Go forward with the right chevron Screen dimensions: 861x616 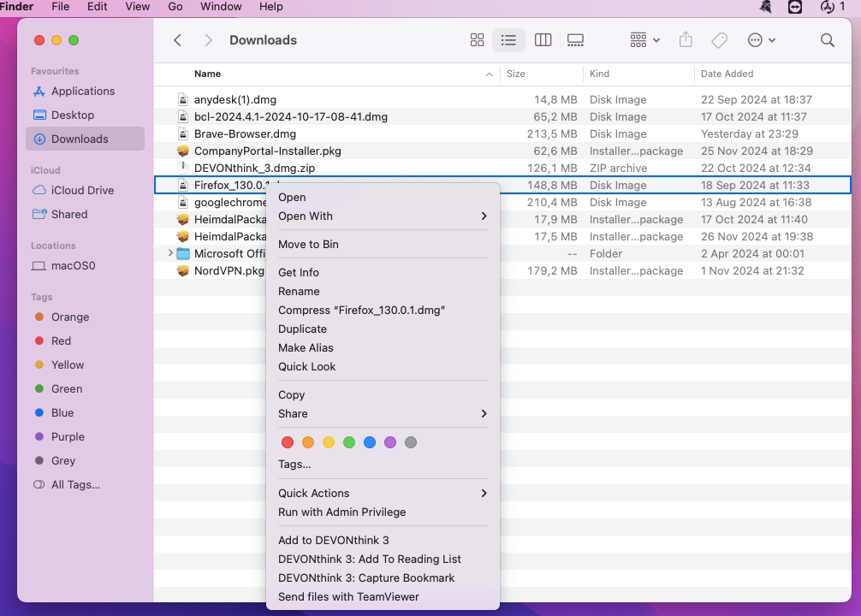click(208, 40)
